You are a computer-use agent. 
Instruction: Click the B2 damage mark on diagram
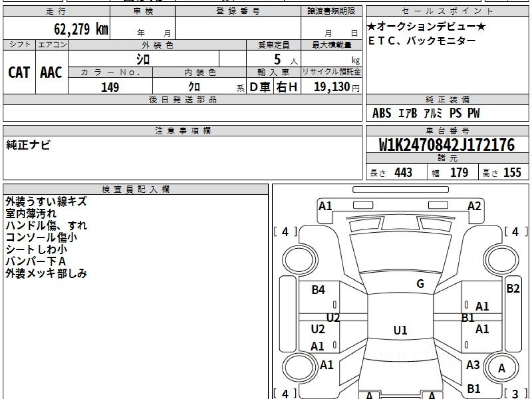(x=513, y=288)
